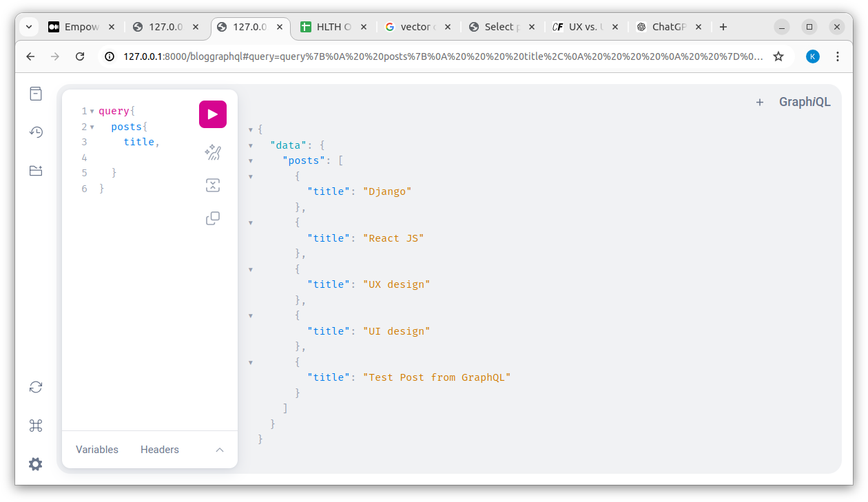This screenshot has width=868, height=502.
Task: Expand the Variables editor tab
Action: pos(97,450)
